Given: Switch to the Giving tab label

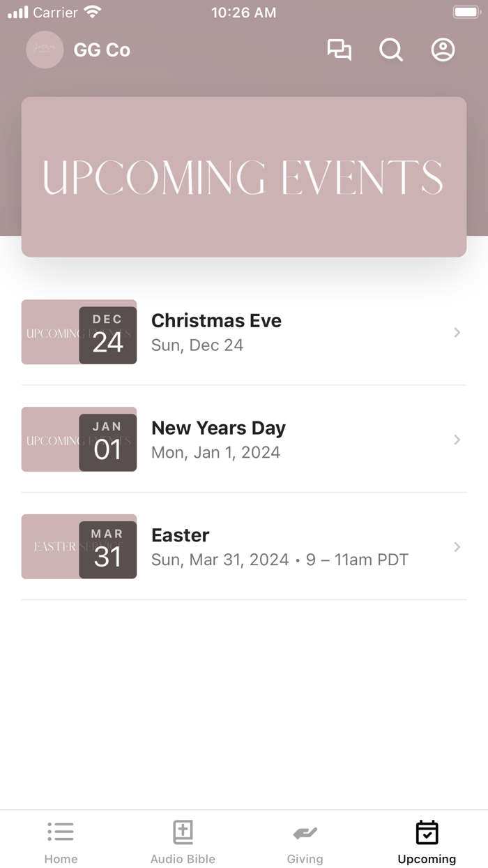Looking at the screenshot, I should 305,859.
